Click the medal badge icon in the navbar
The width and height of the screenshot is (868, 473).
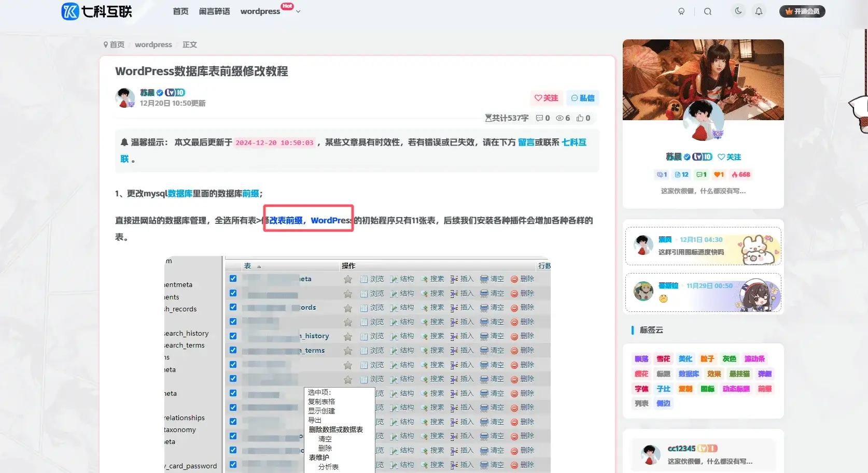pyautogui.click(x=681, y=11)
